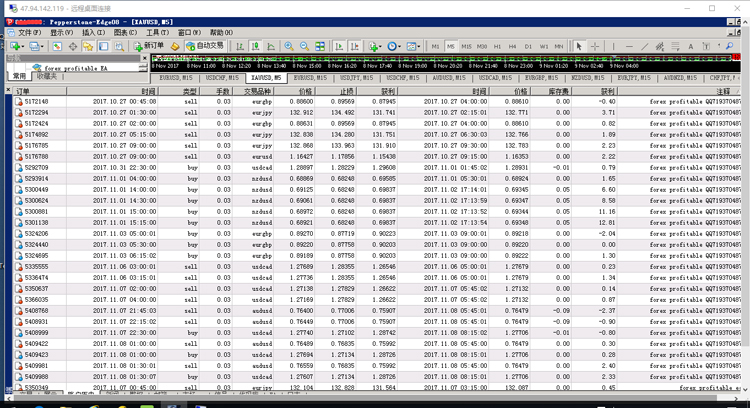Switch chart to bar chart
The height and width of the screenshot is (408, 750).
click(240, 46)
